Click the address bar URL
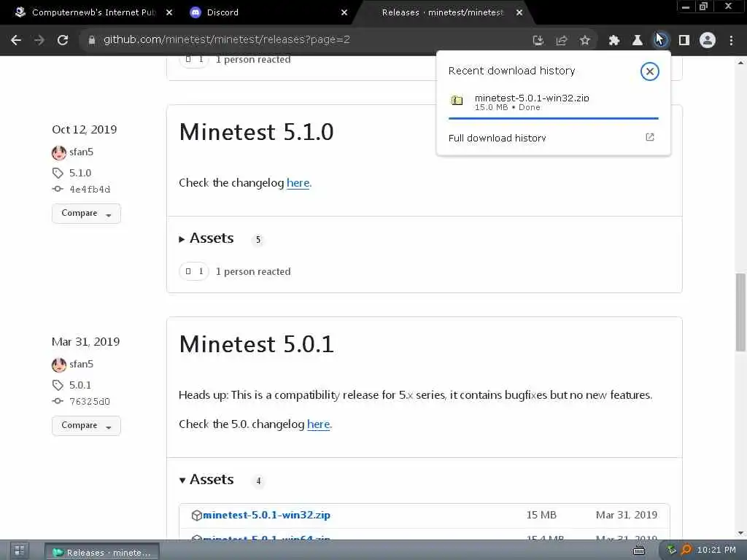 pos(227,40)
